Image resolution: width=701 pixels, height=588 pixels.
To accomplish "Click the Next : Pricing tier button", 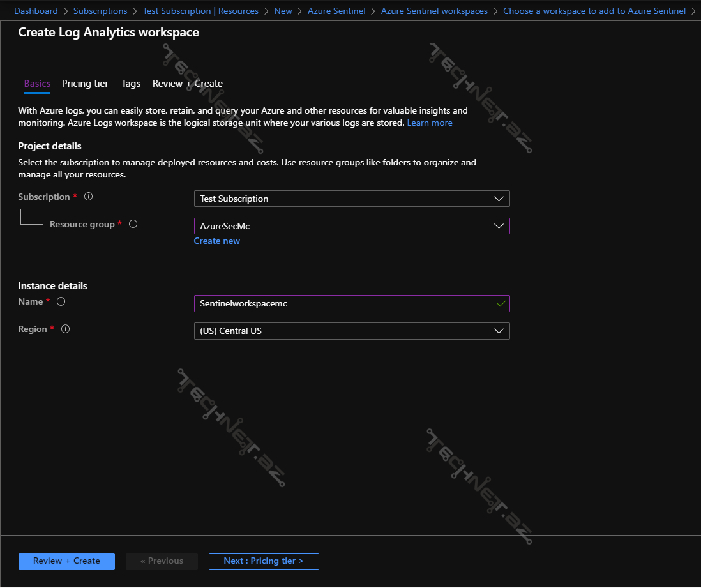I will point(263,561).
